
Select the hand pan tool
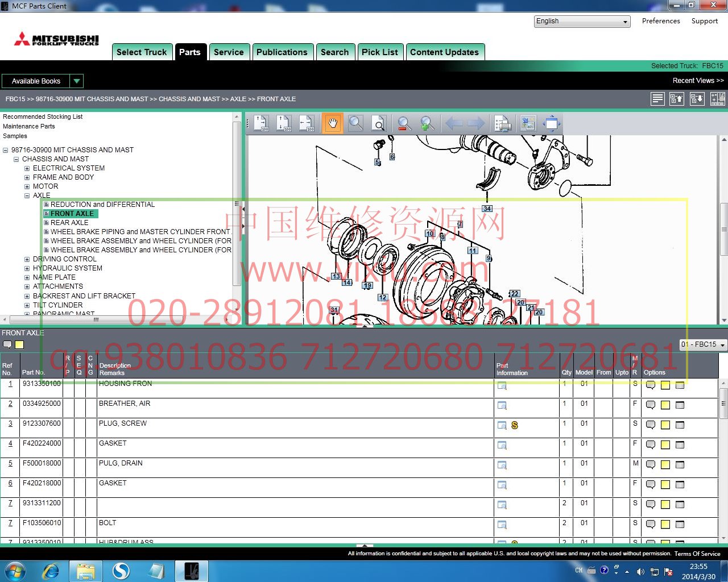click(x=333, y=123)
